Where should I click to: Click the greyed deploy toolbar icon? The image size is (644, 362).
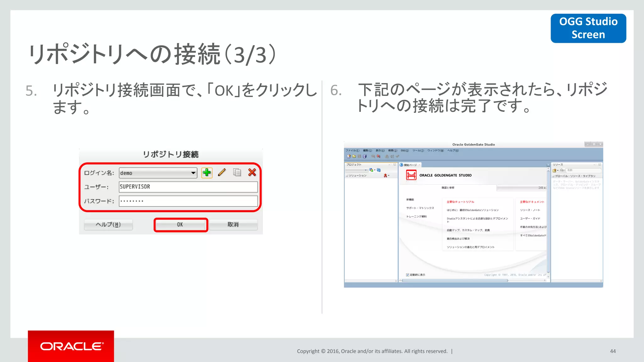(x=387, y=156)
